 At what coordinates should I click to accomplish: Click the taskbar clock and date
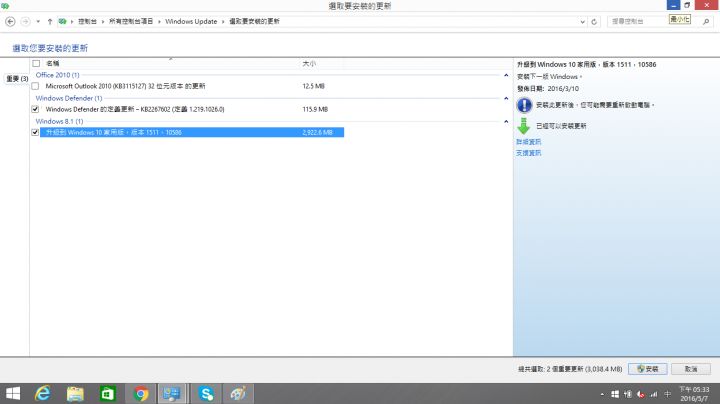694,394
